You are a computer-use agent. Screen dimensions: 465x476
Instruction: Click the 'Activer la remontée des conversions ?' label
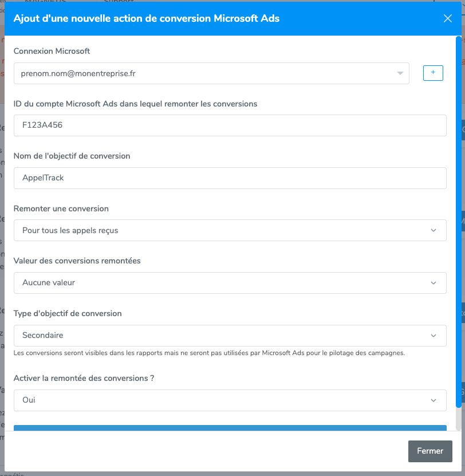coord(84,378)
